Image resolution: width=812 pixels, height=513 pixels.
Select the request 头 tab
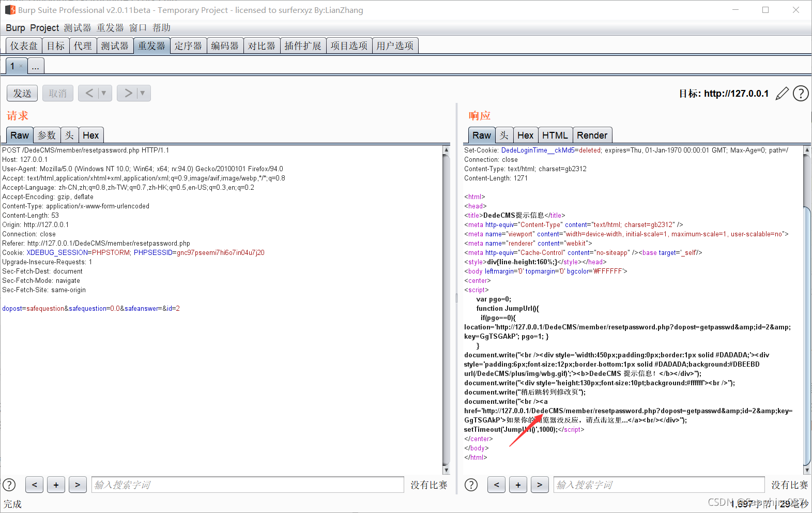(69, 135)
